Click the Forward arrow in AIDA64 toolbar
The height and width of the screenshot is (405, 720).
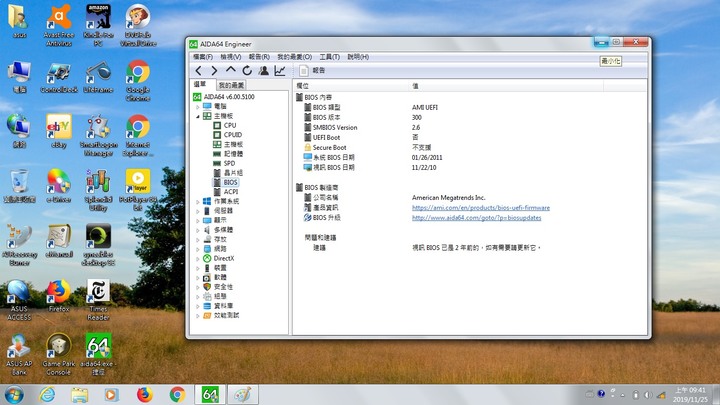click(x=214, y=71)
